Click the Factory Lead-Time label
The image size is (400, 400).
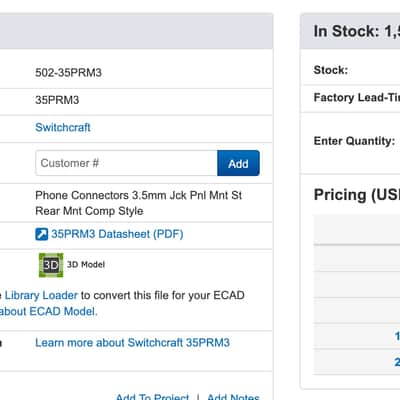click(357, 97)
